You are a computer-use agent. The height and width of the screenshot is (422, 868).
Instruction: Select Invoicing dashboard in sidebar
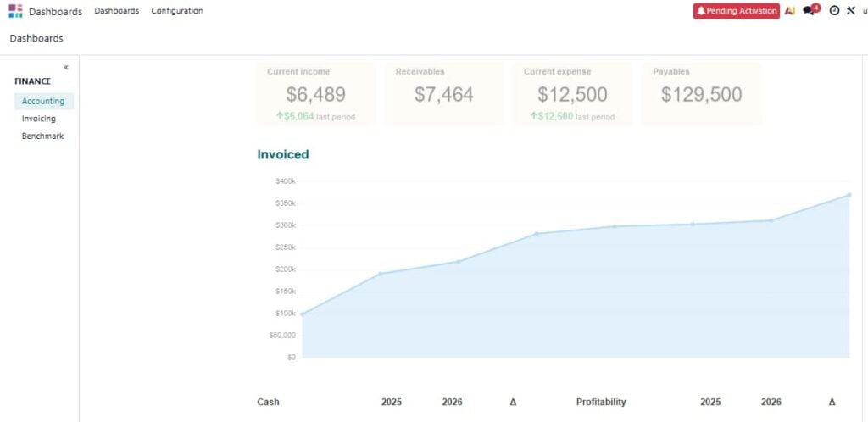pos(39,119)
